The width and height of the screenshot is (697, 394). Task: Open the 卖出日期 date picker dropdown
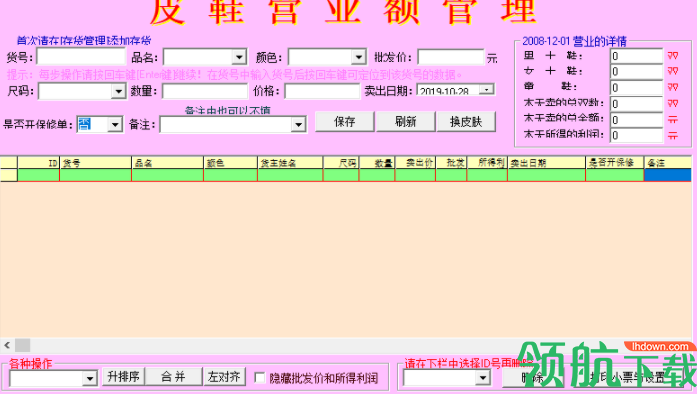tap(487, 89)
